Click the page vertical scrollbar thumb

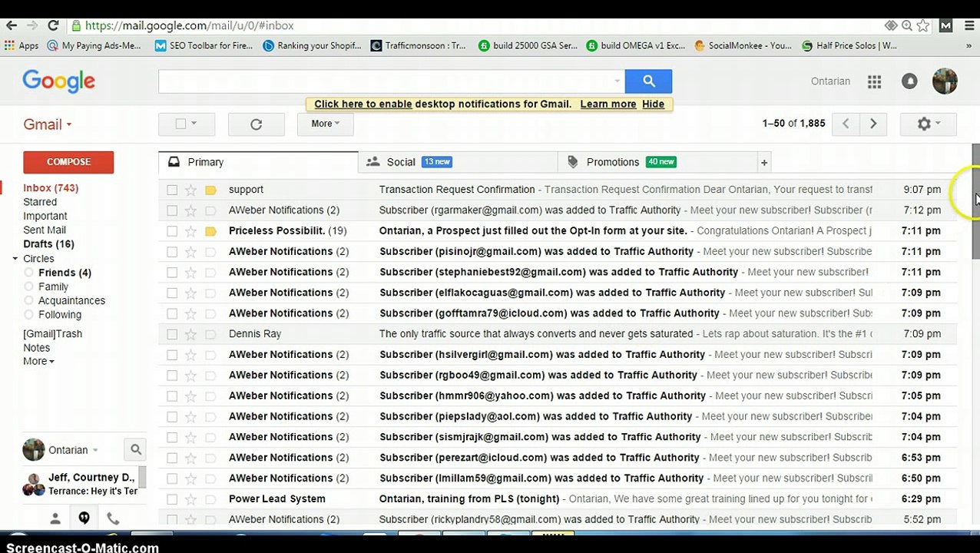pyautogui.click(x=975, y=201)
